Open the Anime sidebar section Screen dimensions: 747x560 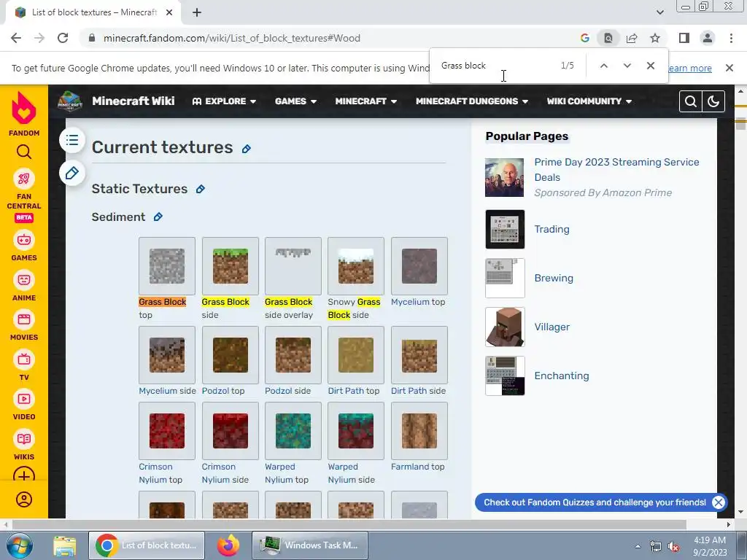(24, 286)
